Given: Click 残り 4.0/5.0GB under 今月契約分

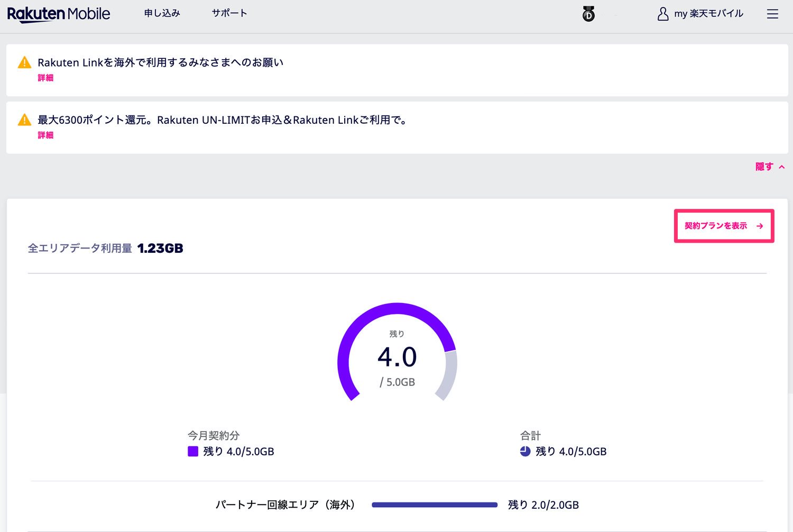Looking at the screenshot, I should click(238, 452).
